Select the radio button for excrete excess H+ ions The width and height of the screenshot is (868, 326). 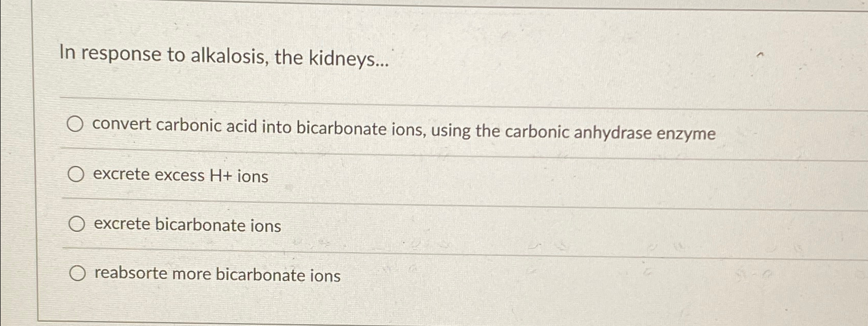76,174
